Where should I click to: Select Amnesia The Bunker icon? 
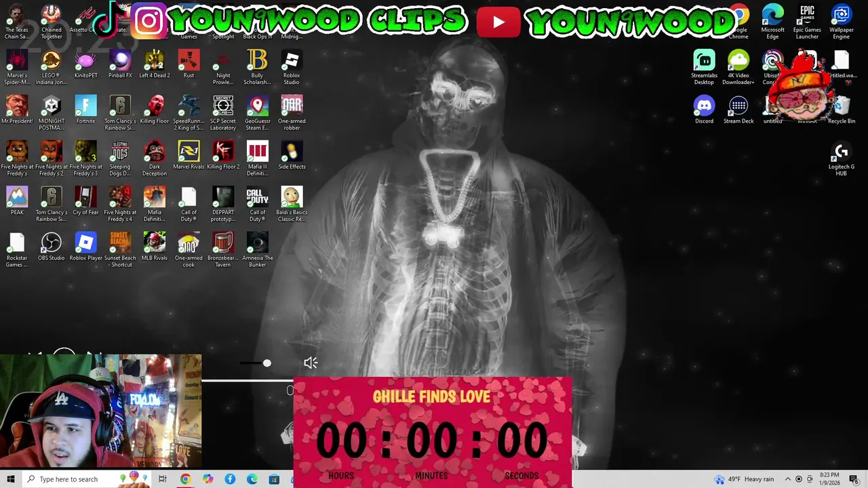(258, 249)
